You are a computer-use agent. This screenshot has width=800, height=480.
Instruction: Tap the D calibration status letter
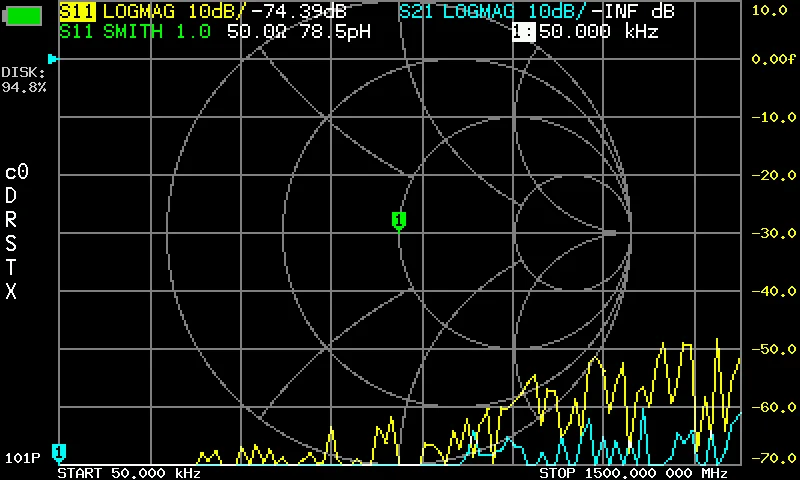tap(11, 195)
